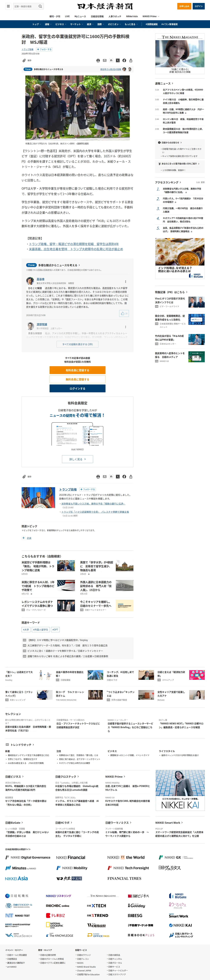Expand all comments with すべての投稿を表示する
Screen dimensions: 210x980
click(77, 344)
